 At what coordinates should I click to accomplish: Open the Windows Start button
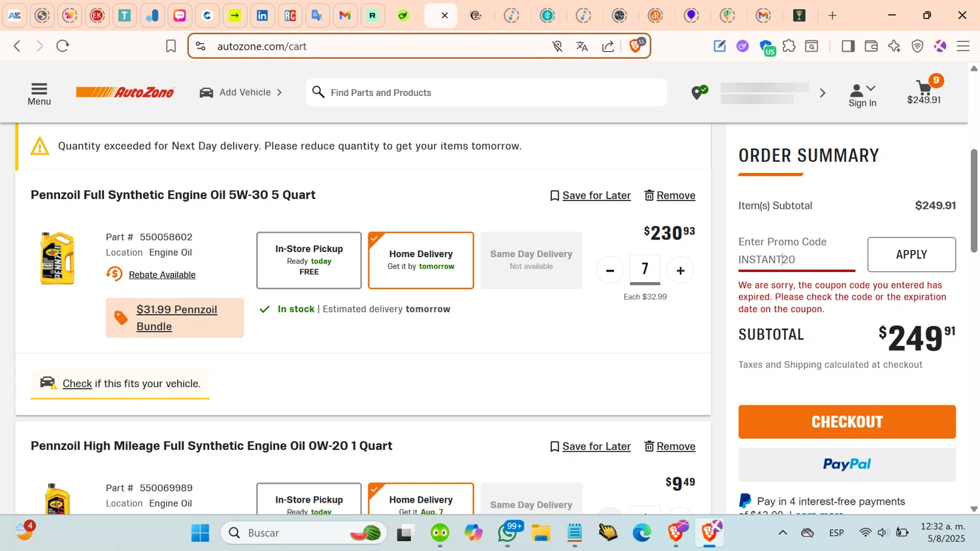201,533
